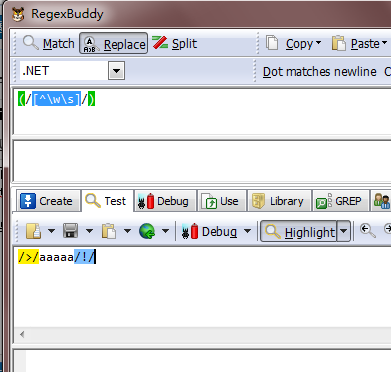Click the regex pattern input field

[x=202, y=111]
